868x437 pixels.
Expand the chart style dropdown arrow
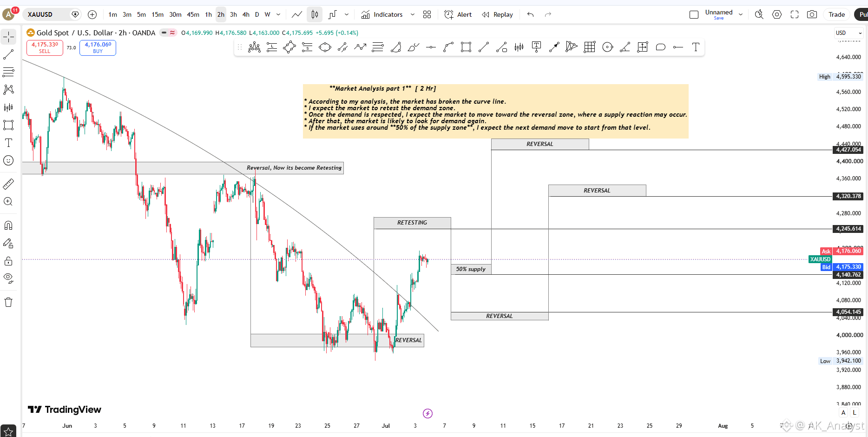(347, 14)
